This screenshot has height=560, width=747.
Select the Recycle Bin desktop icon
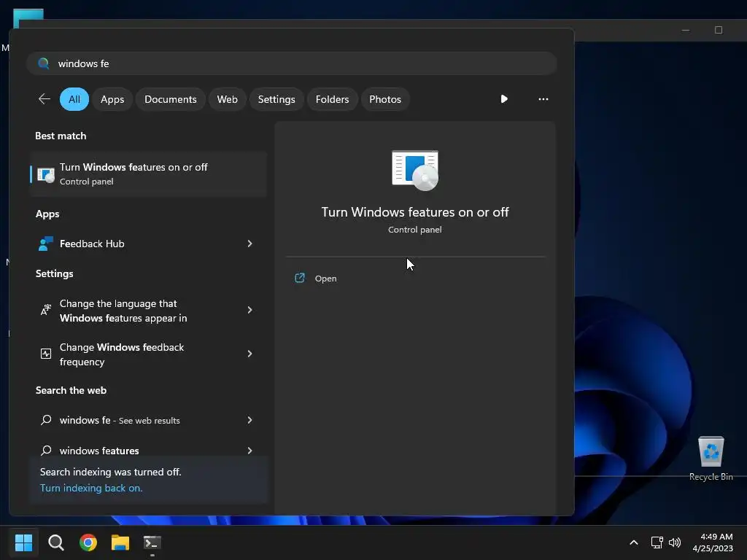711,459
